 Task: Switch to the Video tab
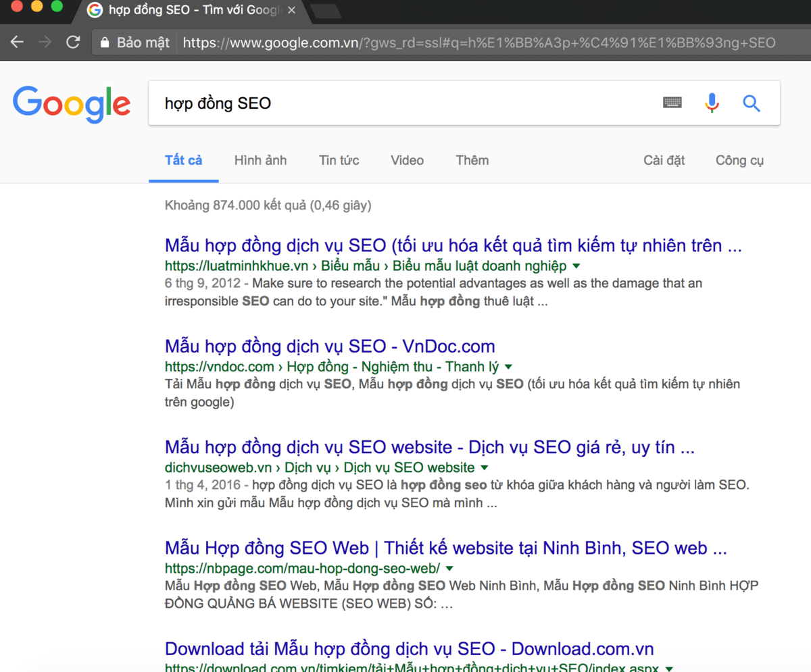[x=407, y=160]
